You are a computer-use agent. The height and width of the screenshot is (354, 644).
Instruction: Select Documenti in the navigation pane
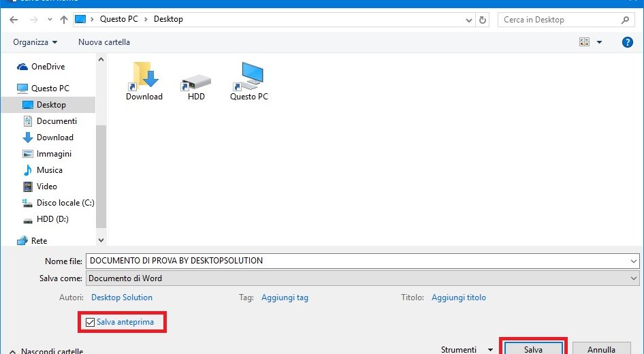click(57, 121)
